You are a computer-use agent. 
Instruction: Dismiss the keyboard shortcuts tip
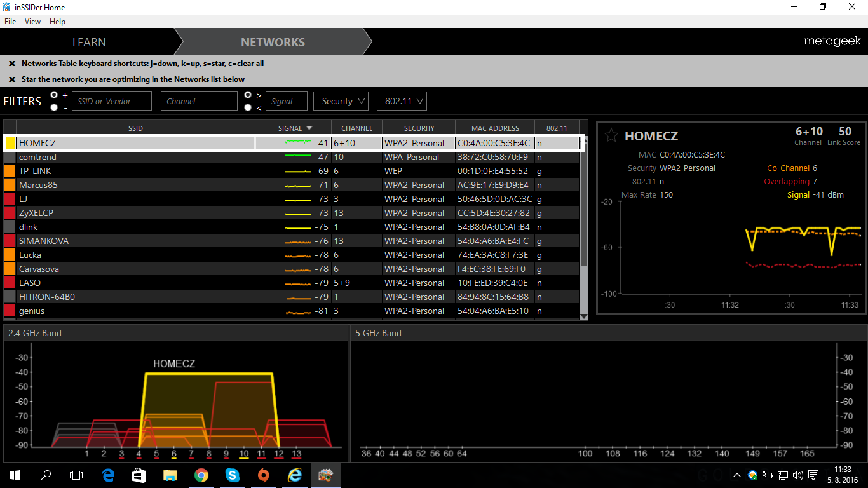pos(12,64)
